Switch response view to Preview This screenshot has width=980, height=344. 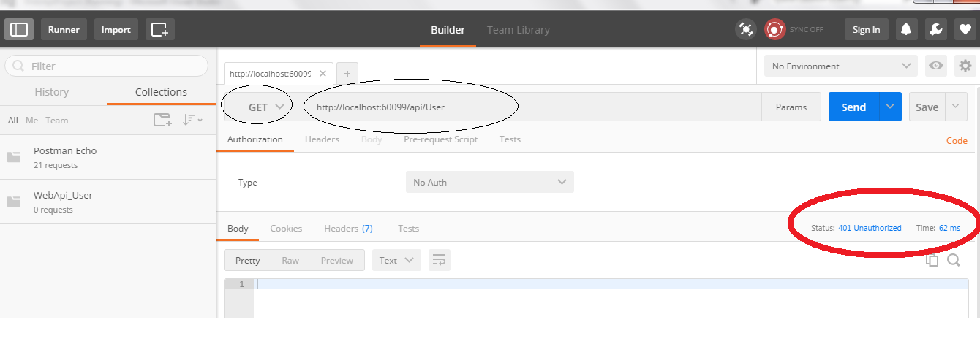coord(337,260)
